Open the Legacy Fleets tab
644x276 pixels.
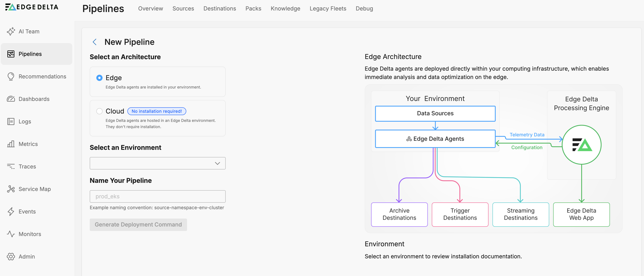click(x=328, y=9)
